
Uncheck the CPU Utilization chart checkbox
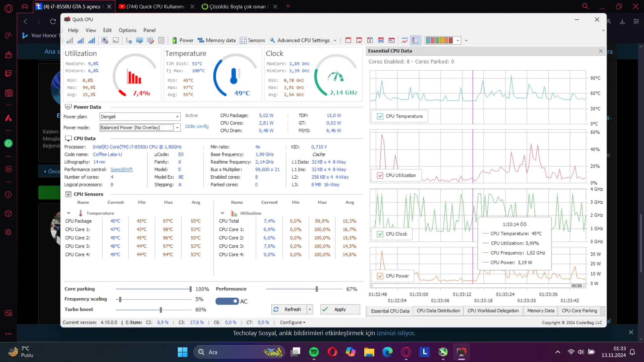point(380,175)
